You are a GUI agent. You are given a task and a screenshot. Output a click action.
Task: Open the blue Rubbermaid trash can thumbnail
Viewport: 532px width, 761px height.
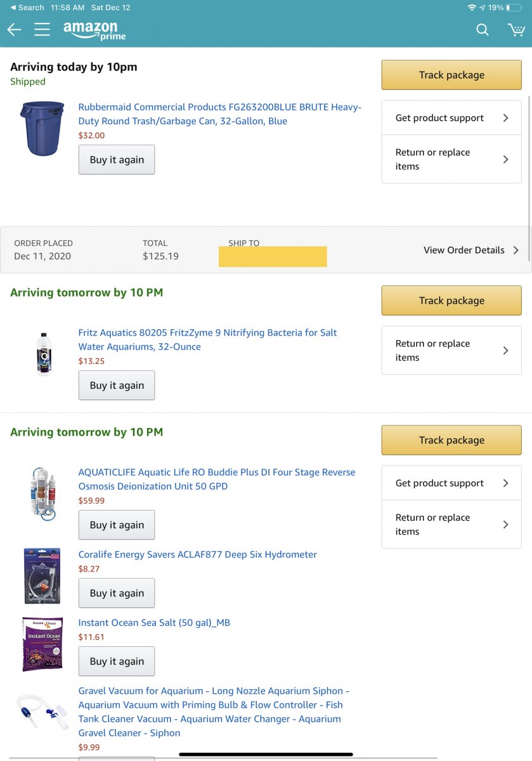(42, 128)
